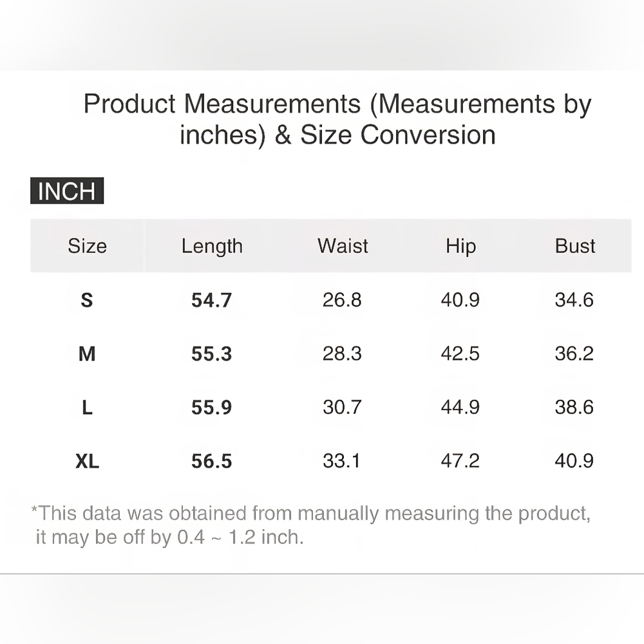Viewport: 644px width, 644px height.
Task: Click the XL size row label
Action: (87, 461)
